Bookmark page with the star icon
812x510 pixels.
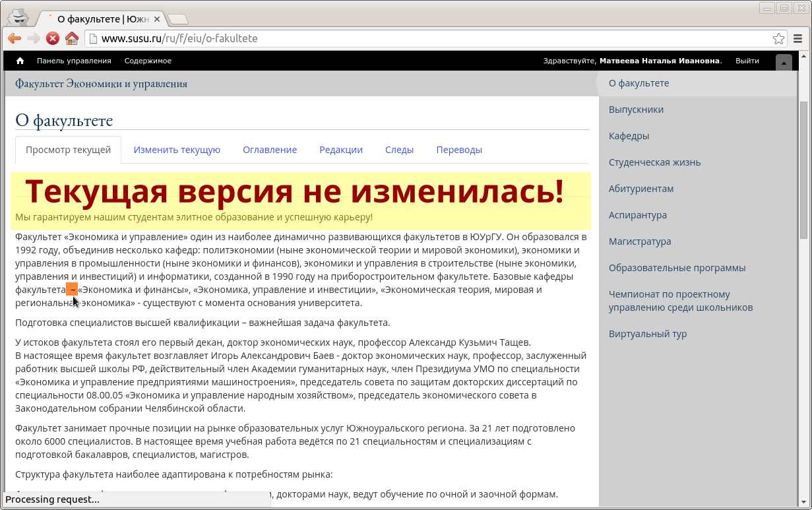pos(778,38)
